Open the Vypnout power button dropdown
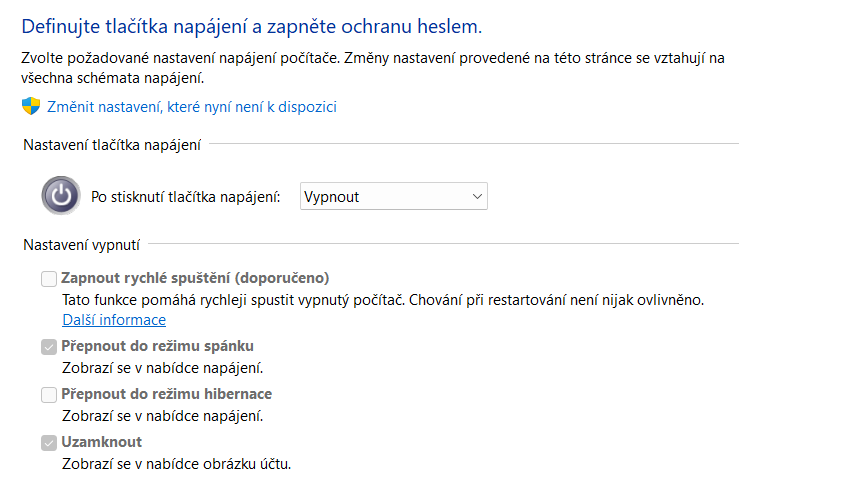842x497 pixels. (x=393, y=196)
